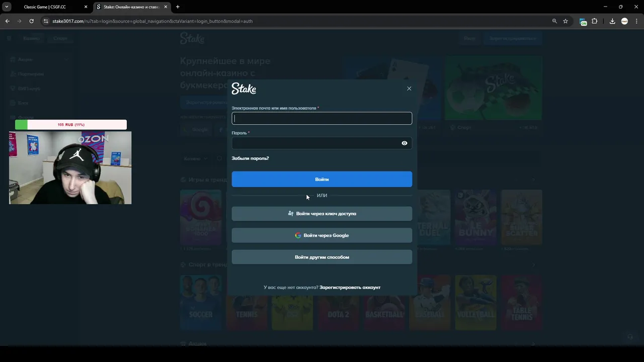The width and height of the screenshot is (644, 362).
Task: Open Chrome's tab search dropdown
Action: point(7,7)
